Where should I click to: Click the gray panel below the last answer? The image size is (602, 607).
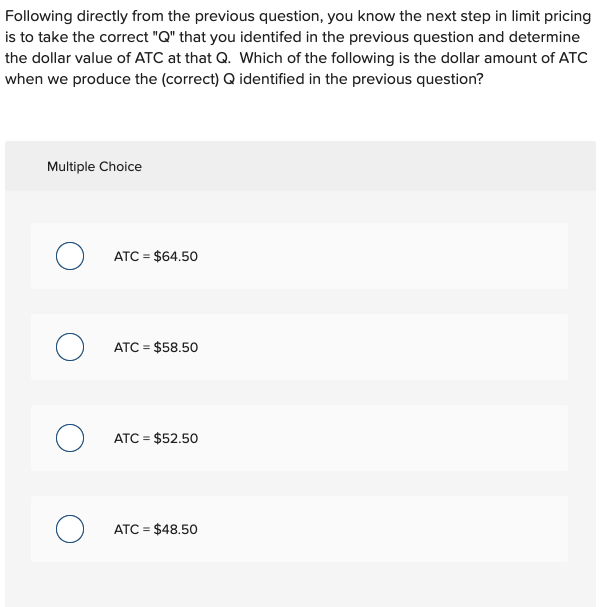300,585
